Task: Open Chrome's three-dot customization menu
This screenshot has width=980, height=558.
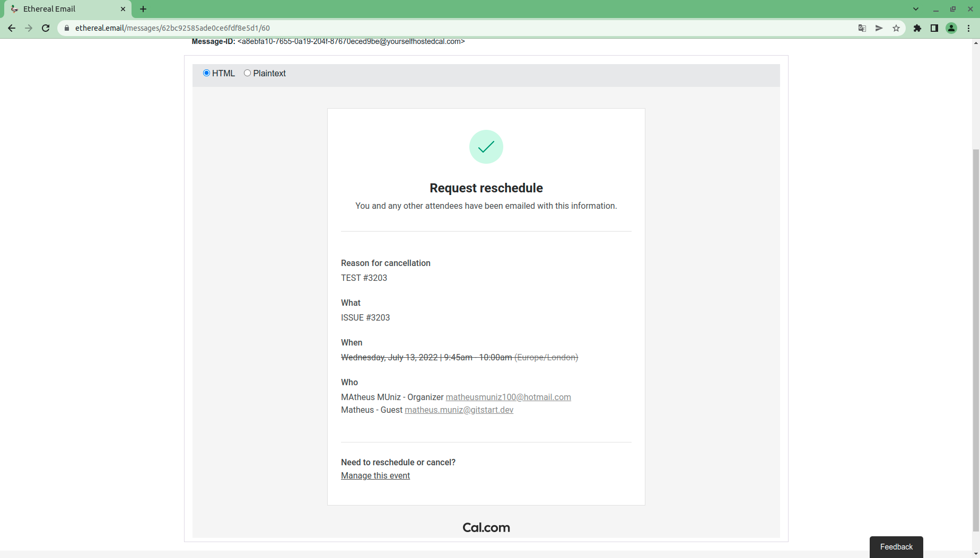Action: (x=969, y=28)
